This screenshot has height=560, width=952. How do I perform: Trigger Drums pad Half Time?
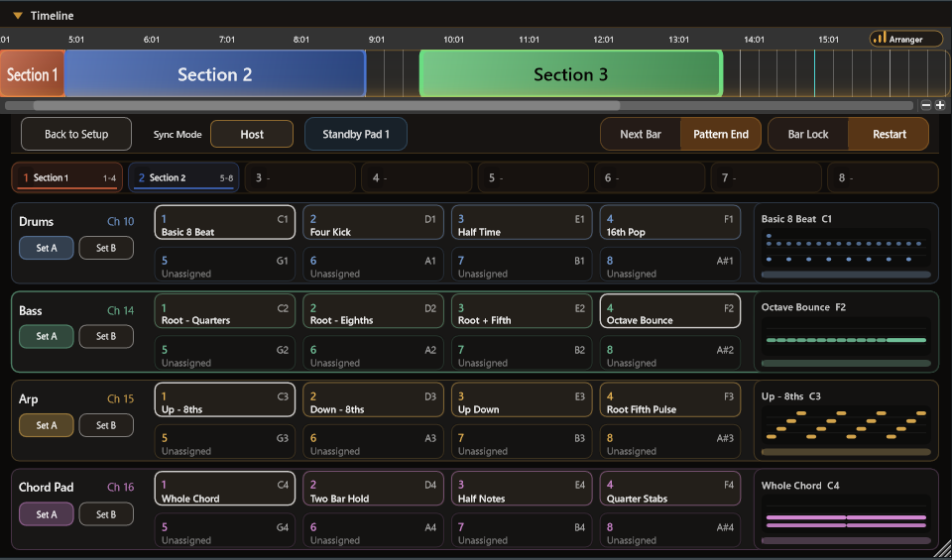(522, 222)
